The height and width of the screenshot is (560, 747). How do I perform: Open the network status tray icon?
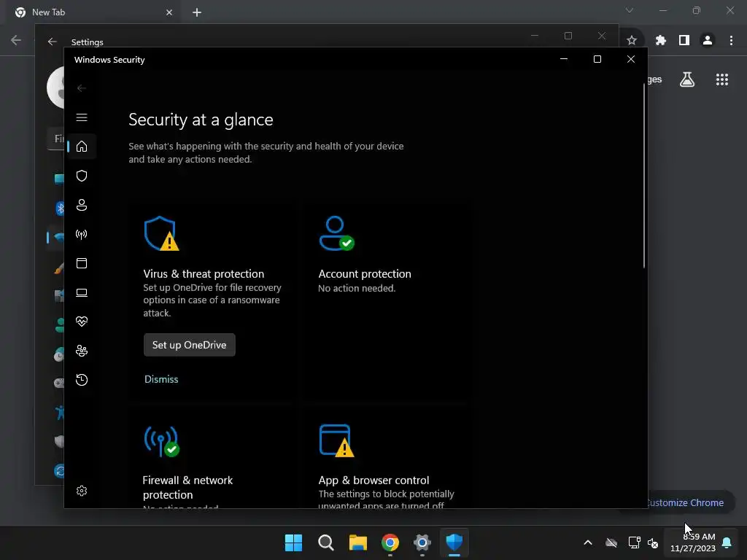point(634,542)
